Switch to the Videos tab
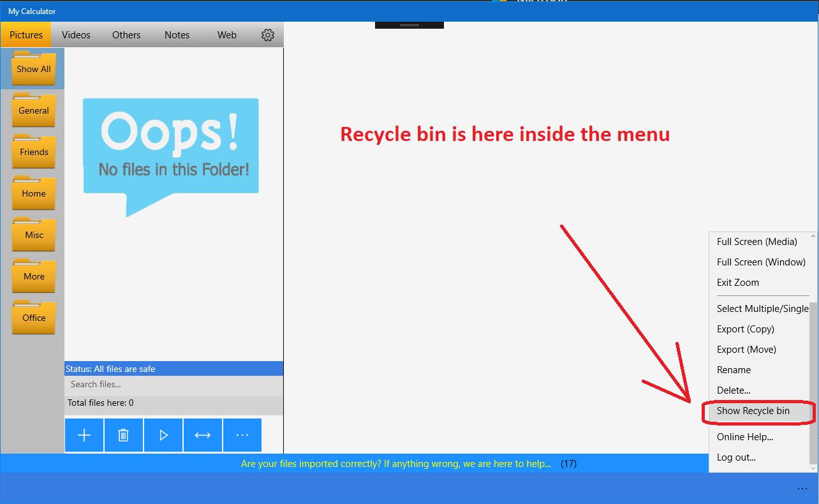Image resolution: width=819 pixels, height=504 pixels. [76, 35]
